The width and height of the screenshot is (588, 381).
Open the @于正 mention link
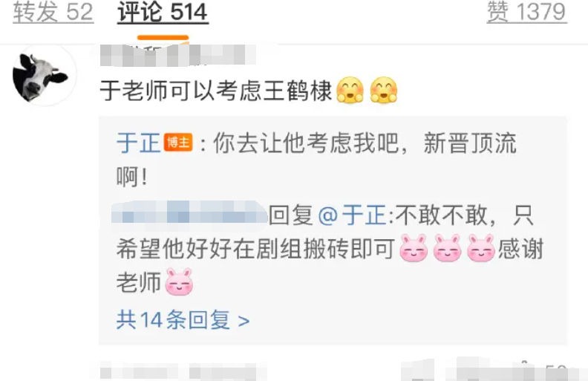coord(352,215)
